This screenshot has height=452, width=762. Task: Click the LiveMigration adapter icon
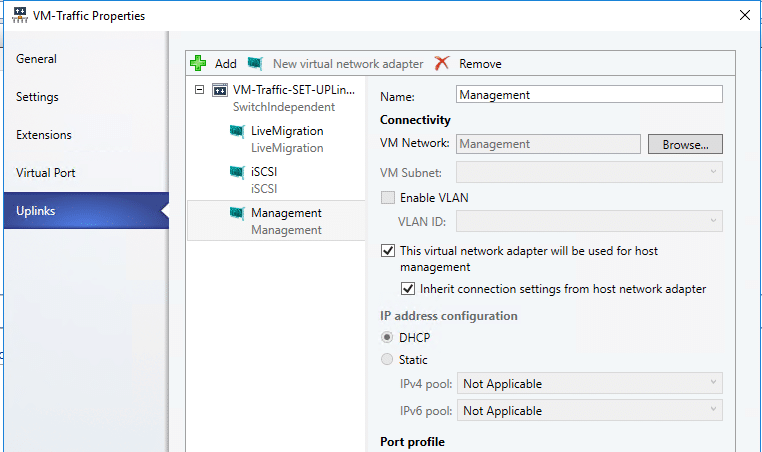point(237,131)
